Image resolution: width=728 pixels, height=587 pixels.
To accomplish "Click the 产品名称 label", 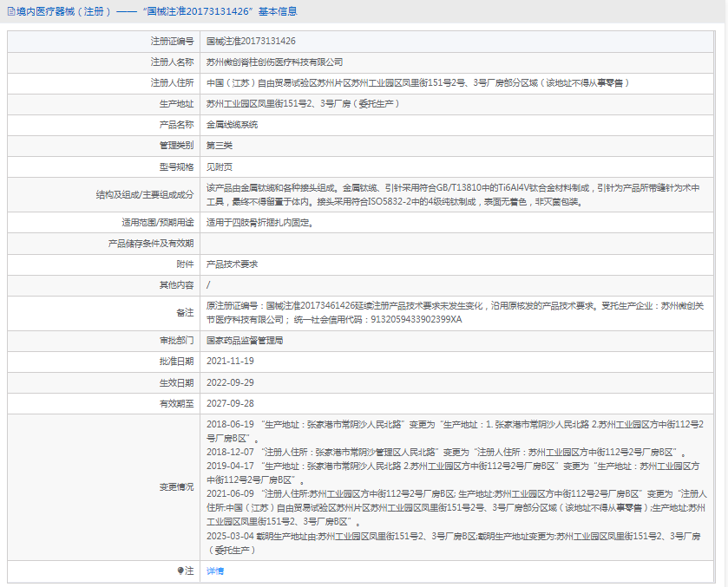I will pyautogui.click(x=176, y=125).
